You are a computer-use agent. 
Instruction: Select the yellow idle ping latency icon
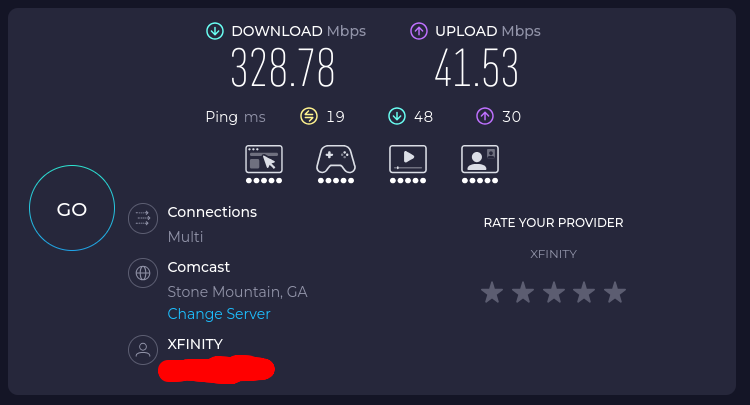point(309,116)
